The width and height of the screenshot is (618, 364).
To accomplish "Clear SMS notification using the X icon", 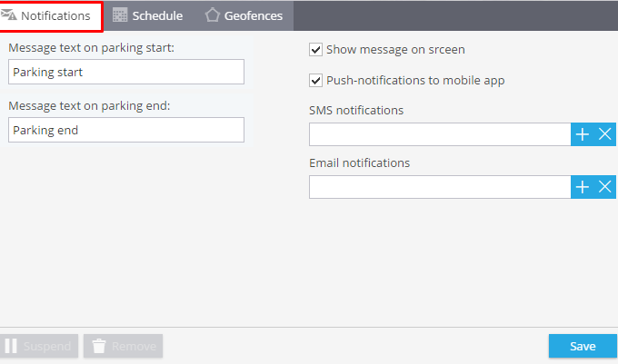I will tap(605, 134).
